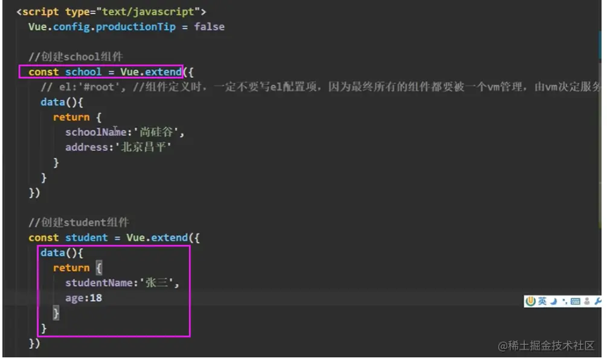Screen dimensions: 607x364
Task: Click the comment //创建student组件
Action: [x=79, y=222]
